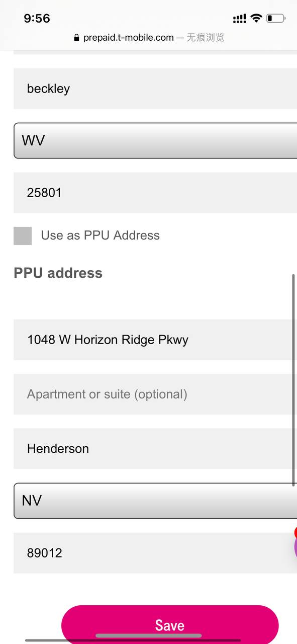The width and height of the screenshot is (297, 644).
Task: Check the Use as PPU Address box
Action: (23, 235)
